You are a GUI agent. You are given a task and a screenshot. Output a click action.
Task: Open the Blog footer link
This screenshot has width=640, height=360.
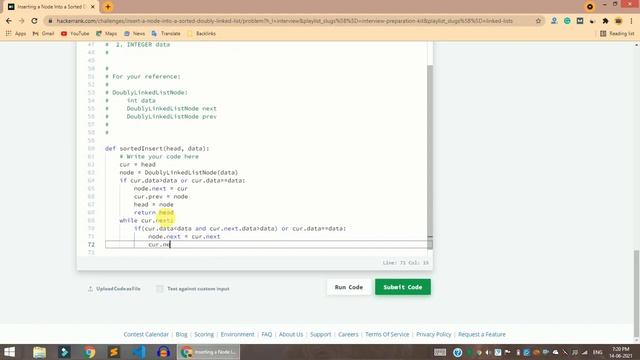point(182,334)
